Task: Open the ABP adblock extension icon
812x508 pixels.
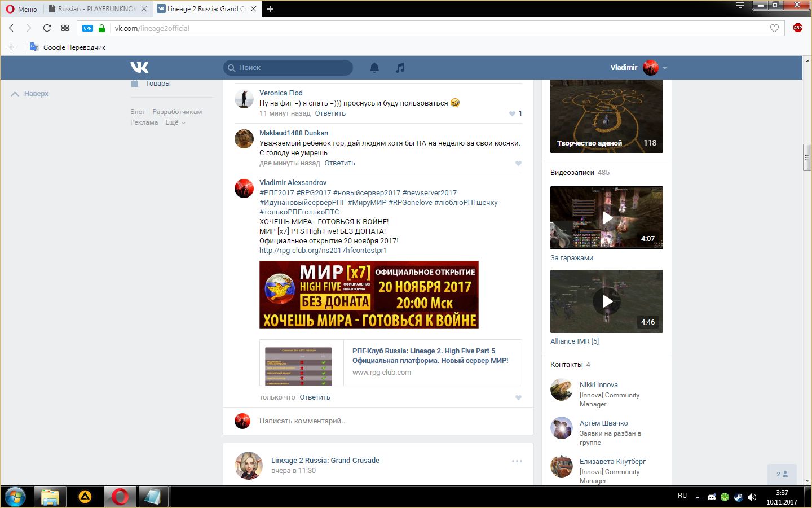Action: 797,28
